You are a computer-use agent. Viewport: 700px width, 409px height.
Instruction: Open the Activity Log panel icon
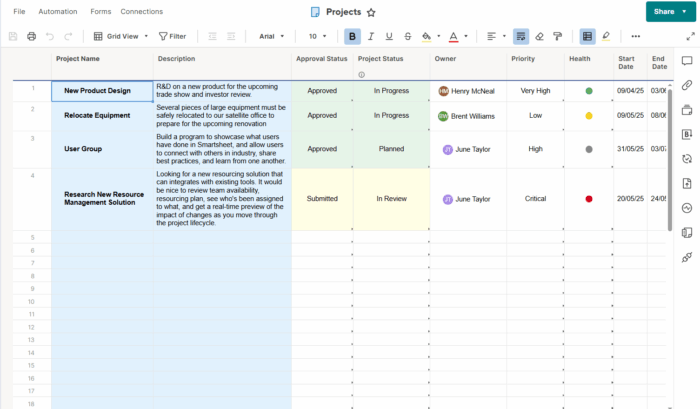(687, 208)
